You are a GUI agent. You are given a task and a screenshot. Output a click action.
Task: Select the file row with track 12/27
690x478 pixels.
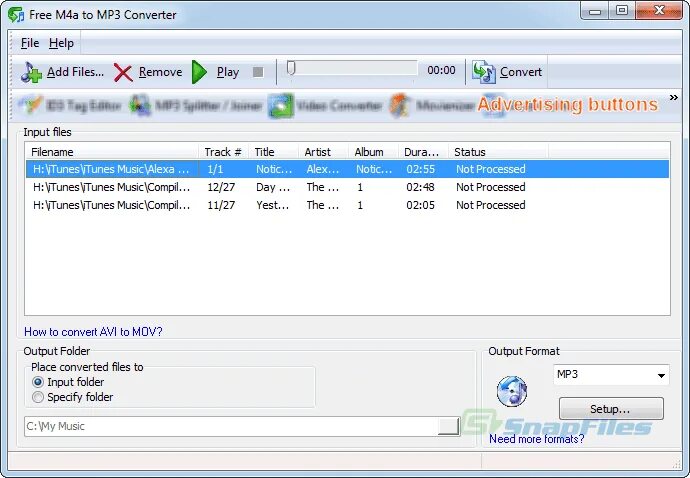(x=347, y=188)
